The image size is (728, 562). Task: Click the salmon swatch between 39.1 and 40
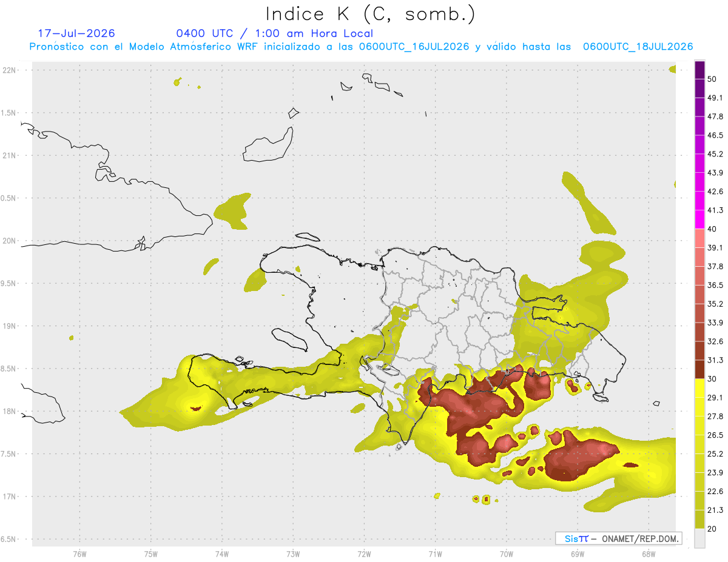pyautogui.click(x=699, y=238)
